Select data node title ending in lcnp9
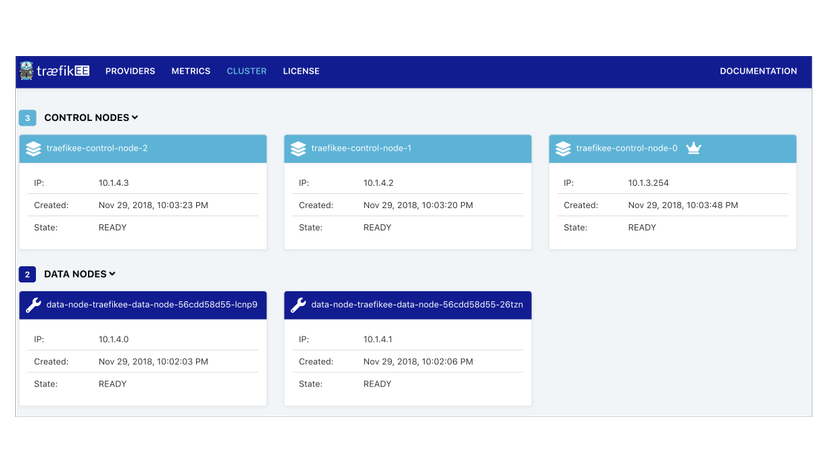This screenshot has width=828, height=473. tap(152, 305)
